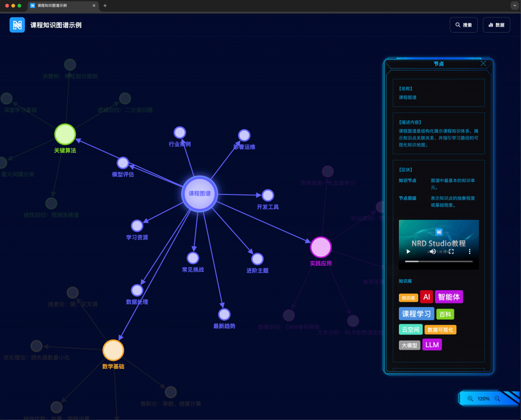Expand the browser tab list chevron

[514, 6]
